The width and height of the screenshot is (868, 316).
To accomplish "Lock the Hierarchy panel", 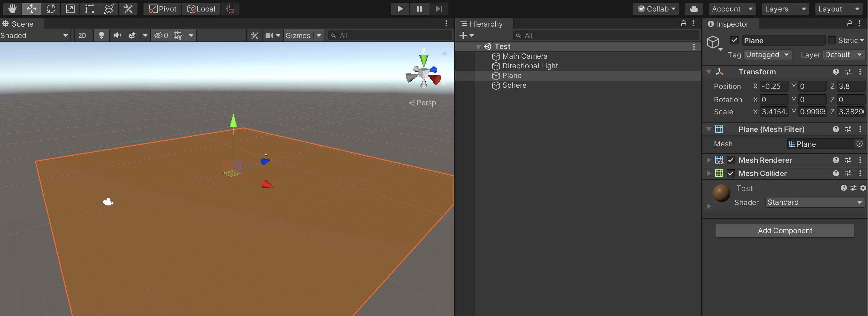I will 683,23.
